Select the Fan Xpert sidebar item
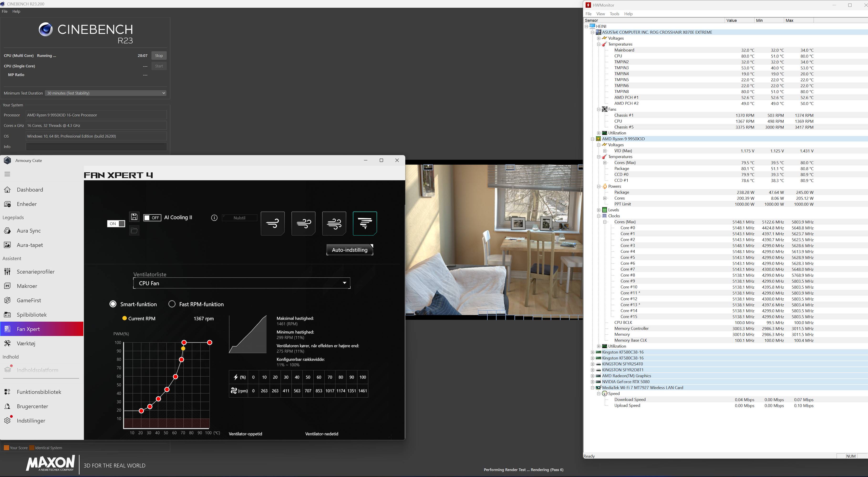 (41, 329)
